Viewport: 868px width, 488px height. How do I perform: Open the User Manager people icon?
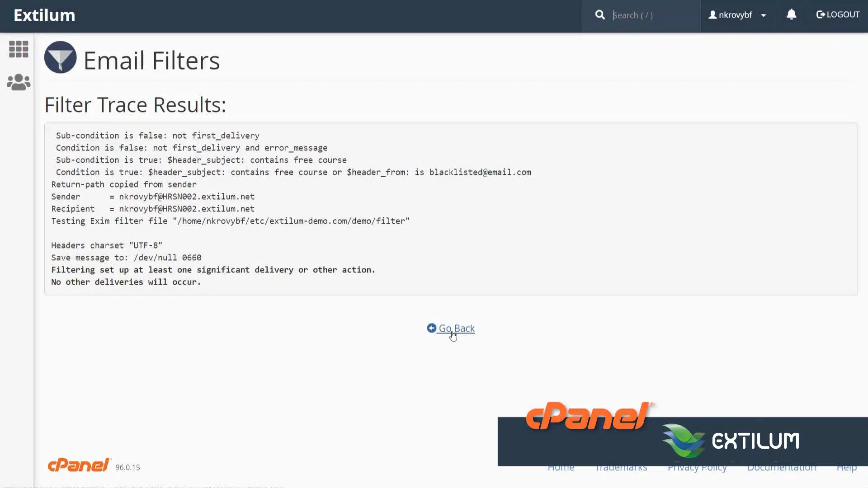point(19,82)
